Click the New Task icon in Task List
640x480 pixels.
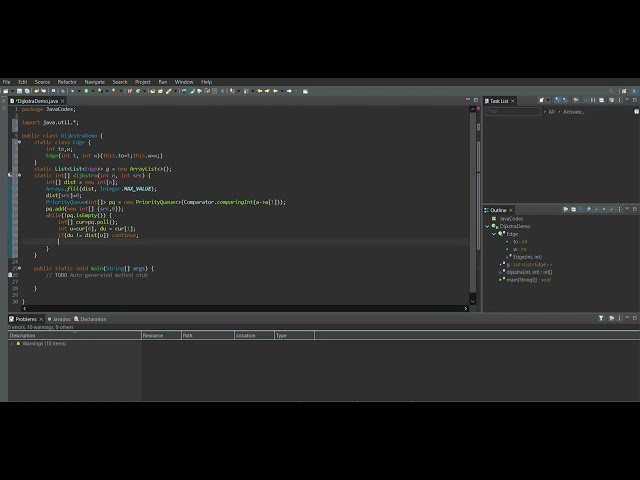click(x=542, y=100)
